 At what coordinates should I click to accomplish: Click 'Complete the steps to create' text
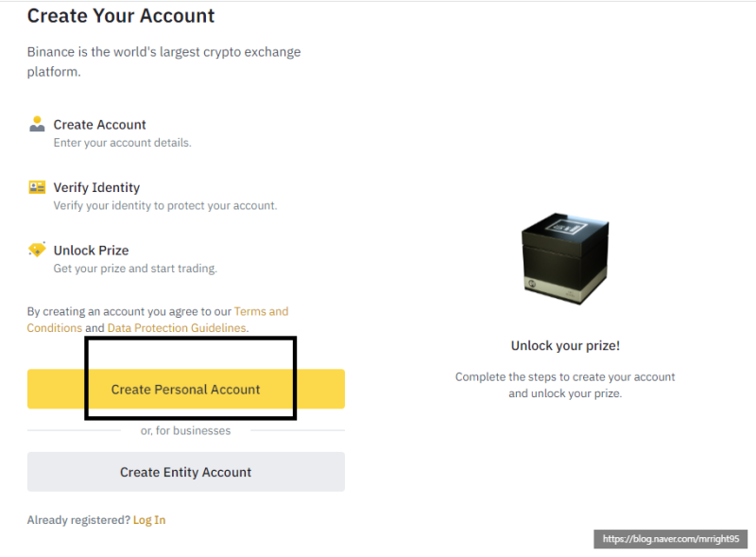565,385
